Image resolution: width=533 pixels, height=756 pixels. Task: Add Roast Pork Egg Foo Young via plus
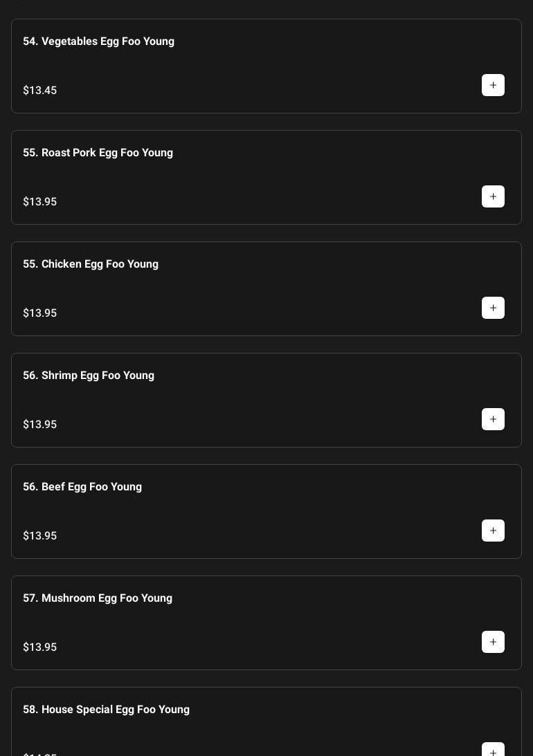pyautogui.click(x=493, y=196)
